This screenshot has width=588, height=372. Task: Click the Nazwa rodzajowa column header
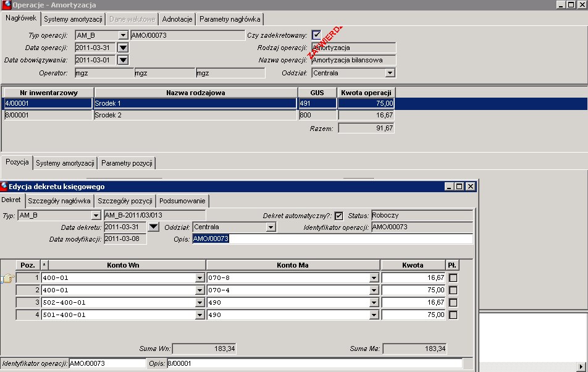coord(196,93)
